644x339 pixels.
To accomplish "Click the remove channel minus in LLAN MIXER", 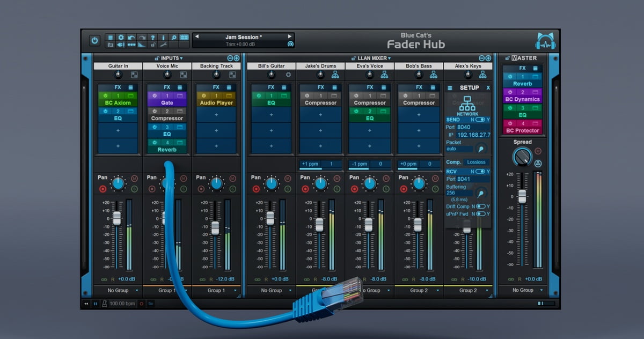I will click(481, 58).
